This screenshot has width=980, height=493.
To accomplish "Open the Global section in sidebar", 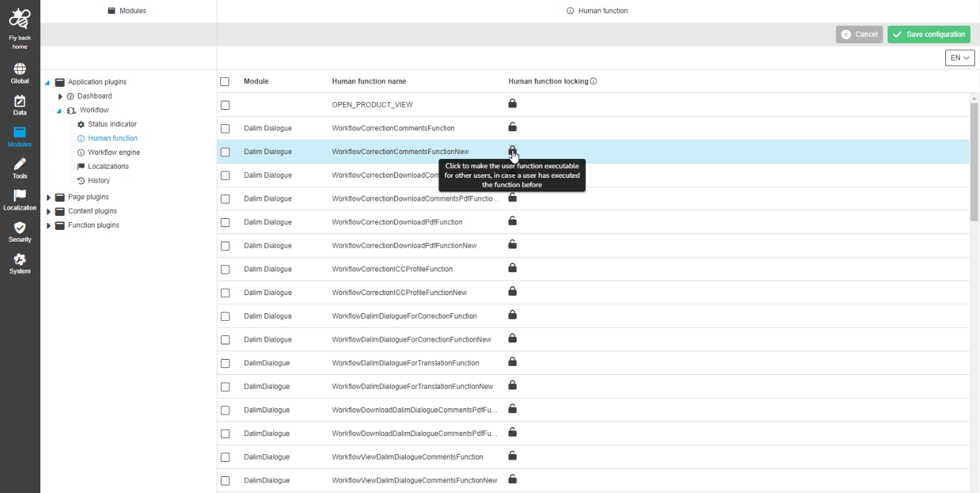I will point(19,69).
